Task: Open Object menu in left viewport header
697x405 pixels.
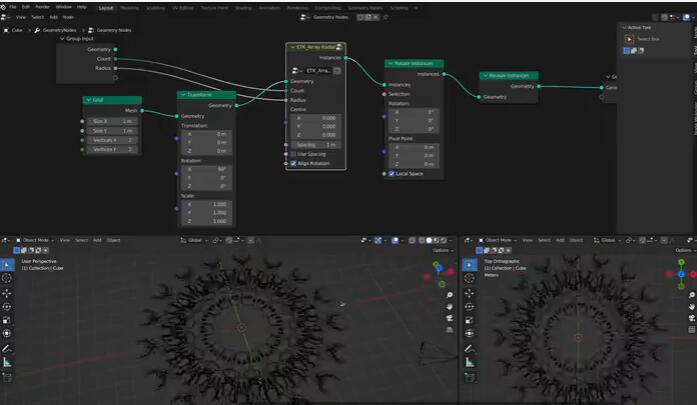Action: pos(113,241)
